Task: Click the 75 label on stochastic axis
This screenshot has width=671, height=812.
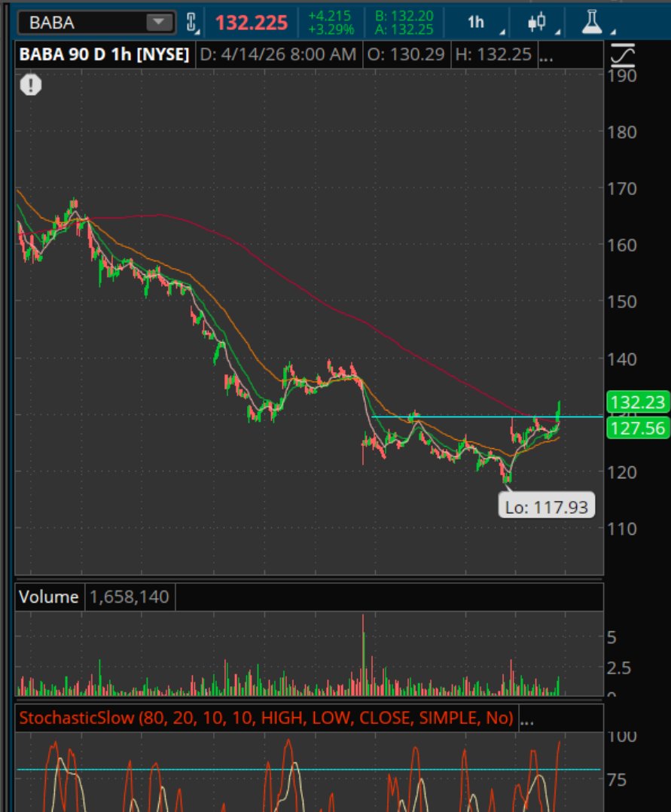Action: [617, 780]
